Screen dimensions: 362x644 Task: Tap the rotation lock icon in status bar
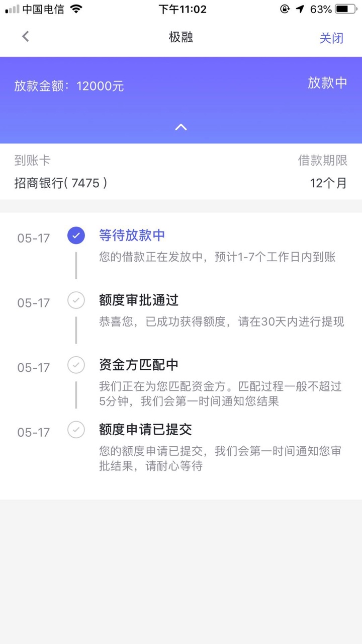point(285,9)
